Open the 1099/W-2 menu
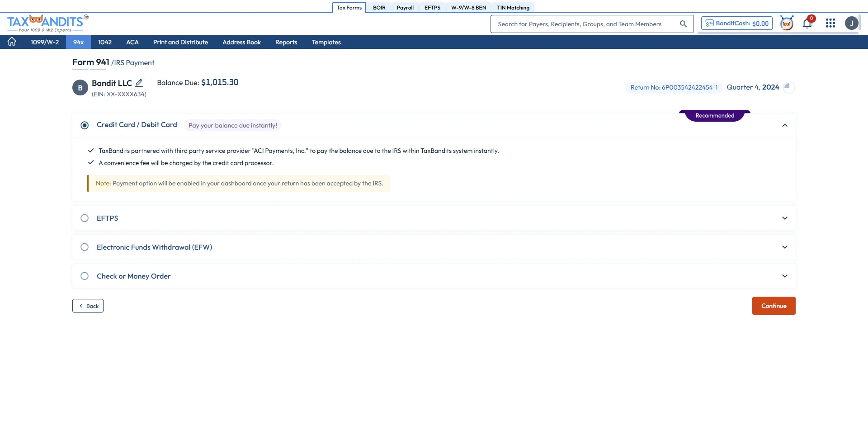This screenshot has width=868, height=431. coord(45,42)
